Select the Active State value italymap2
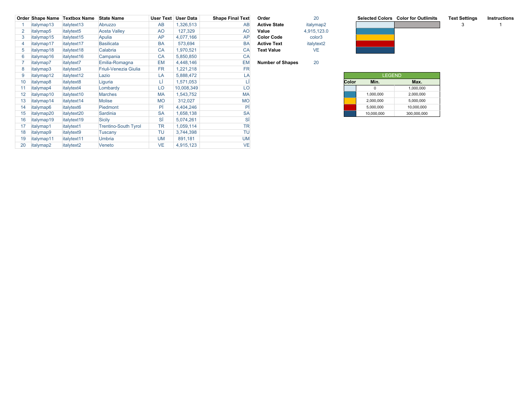 [x=316, y=25]
